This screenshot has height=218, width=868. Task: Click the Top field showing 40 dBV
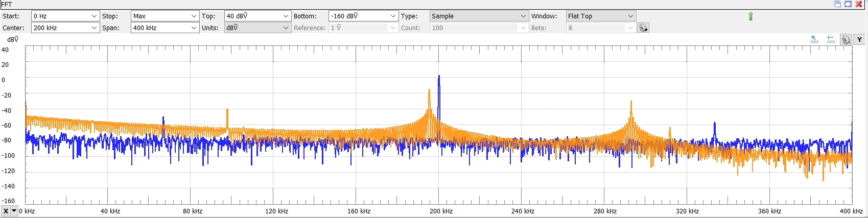pos(253,16)
